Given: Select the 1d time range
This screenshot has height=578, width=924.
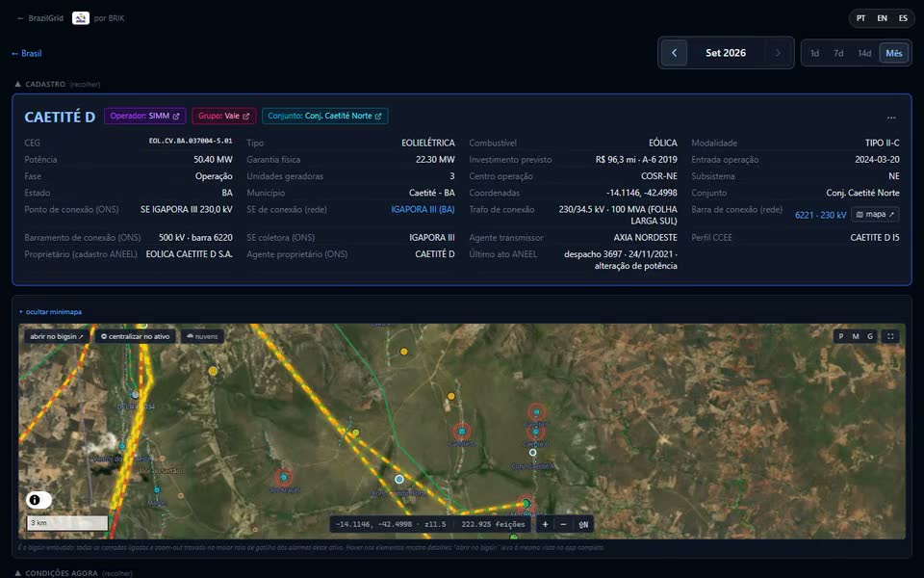Looking at the screenshot, I should [x=814, y=53].
